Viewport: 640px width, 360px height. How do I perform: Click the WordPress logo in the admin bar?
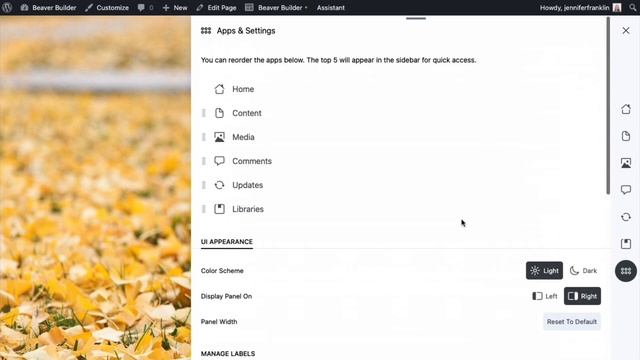(x=7, y=7)
